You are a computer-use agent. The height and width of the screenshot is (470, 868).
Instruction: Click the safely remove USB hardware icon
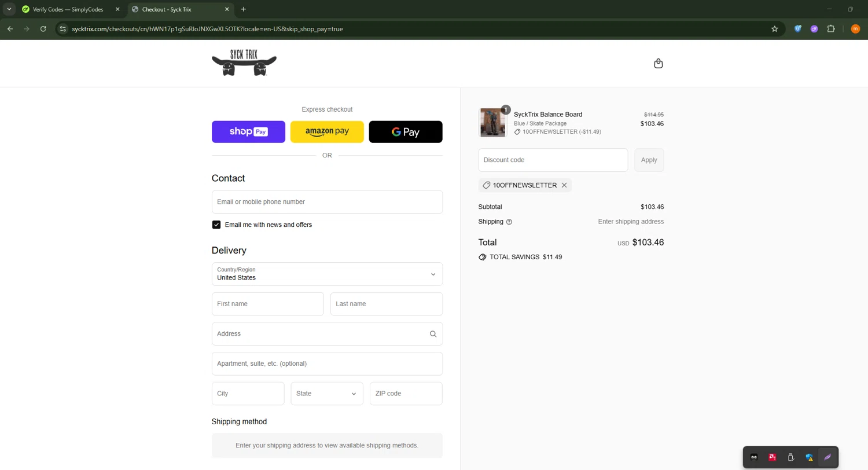[x=791, y=457]
